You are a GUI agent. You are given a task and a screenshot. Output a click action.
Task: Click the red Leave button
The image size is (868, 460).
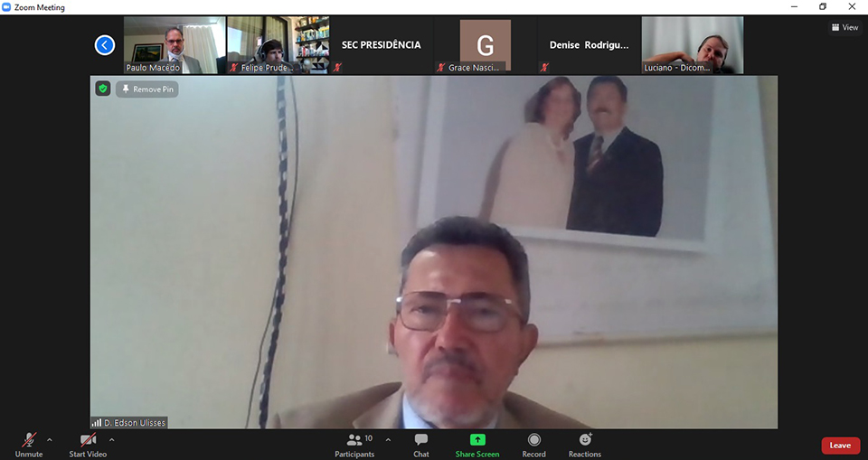840,446
